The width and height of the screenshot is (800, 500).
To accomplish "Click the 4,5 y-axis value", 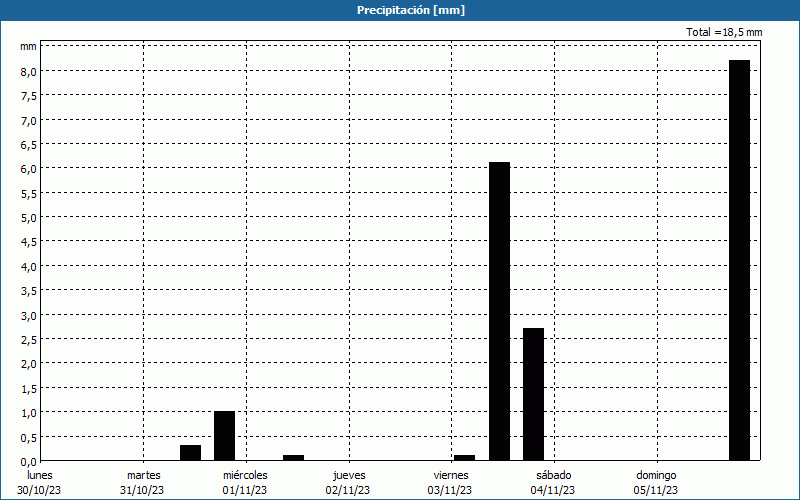I will tap(29, 242).
